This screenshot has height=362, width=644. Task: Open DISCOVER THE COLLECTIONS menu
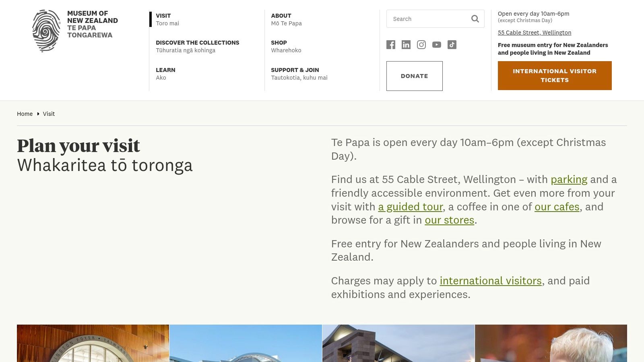point(198,46)
